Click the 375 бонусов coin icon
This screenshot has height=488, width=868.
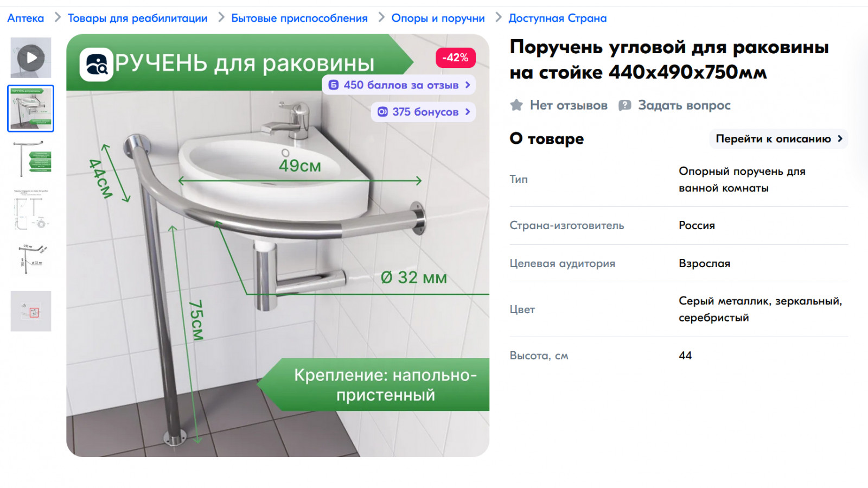[x=382, y=112]
